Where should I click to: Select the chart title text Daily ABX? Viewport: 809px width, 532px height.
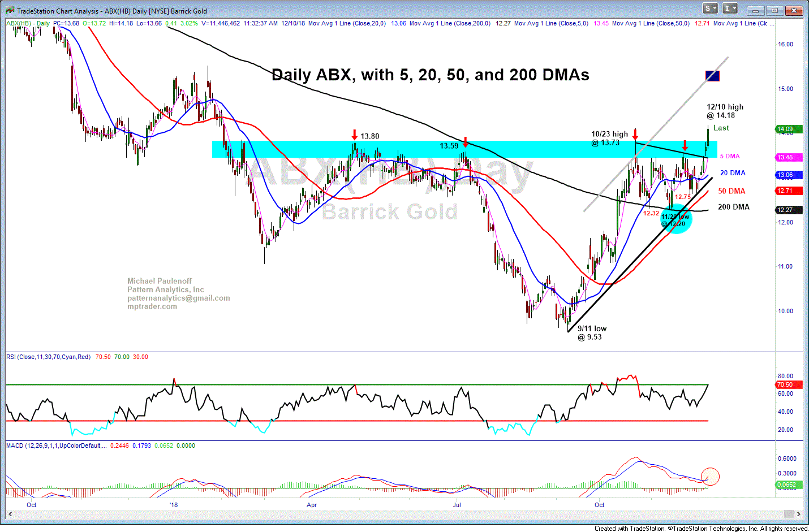tap(431, 75)
